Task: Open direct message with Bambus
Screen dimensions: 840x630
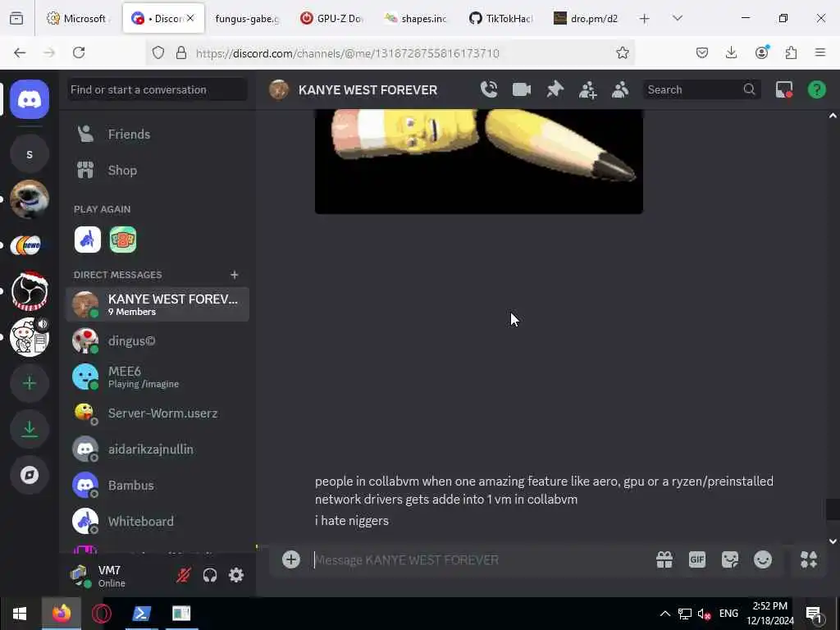Action: click(157, 486)
